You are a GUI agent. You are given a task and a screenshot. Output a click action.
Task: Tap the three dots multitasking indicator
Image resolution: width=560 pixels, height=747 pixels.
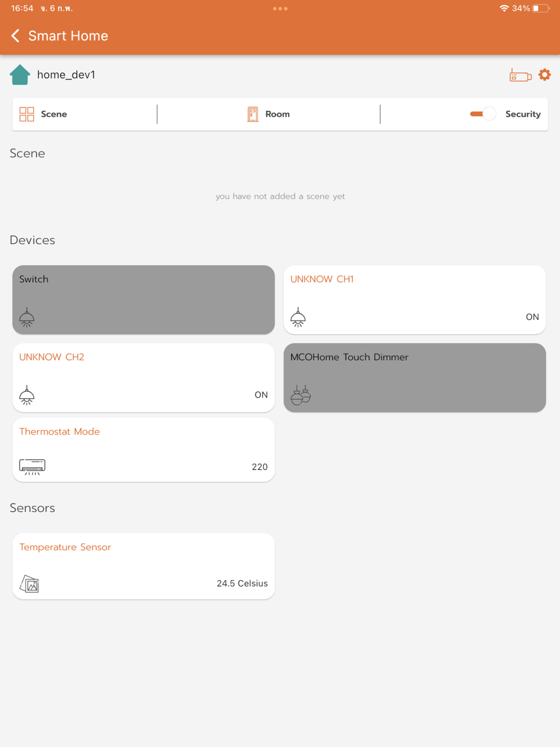(x=280, y=8)
